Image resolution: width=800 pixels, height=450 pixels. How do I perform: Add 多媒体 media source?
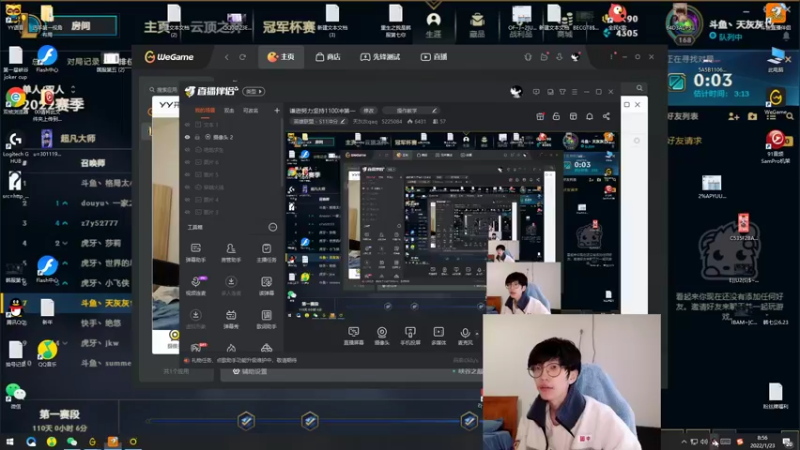[x=438, y=336]
